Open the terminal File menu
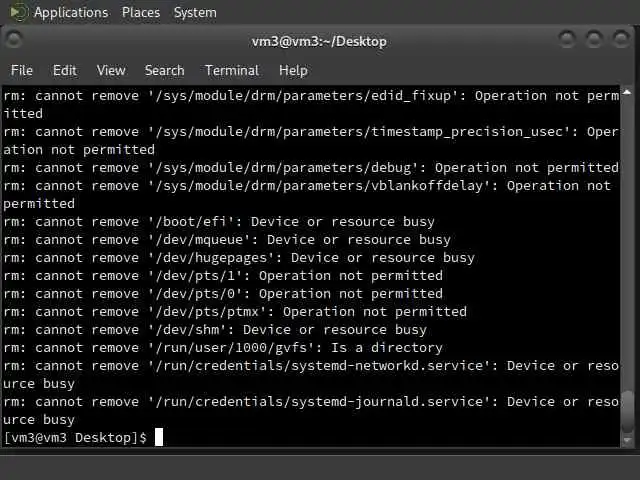Screen dimensions: 640x480 click(x=22, y=70)
